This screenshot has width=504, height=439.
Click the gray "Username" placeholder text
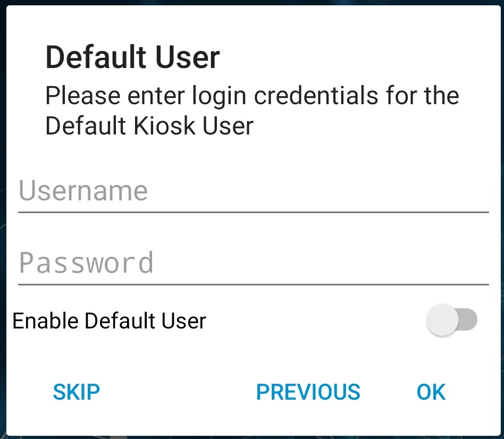click(x=83, y=191)
